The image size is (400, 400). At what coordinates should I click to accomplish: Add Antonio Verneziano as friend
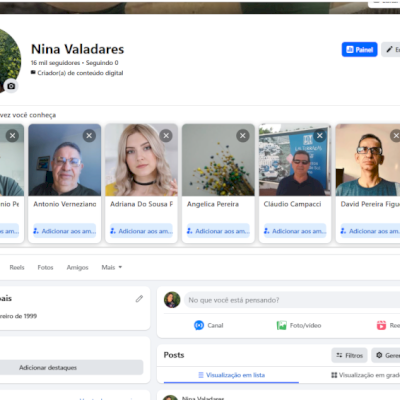pyautogui.click(x=65, y=231)
